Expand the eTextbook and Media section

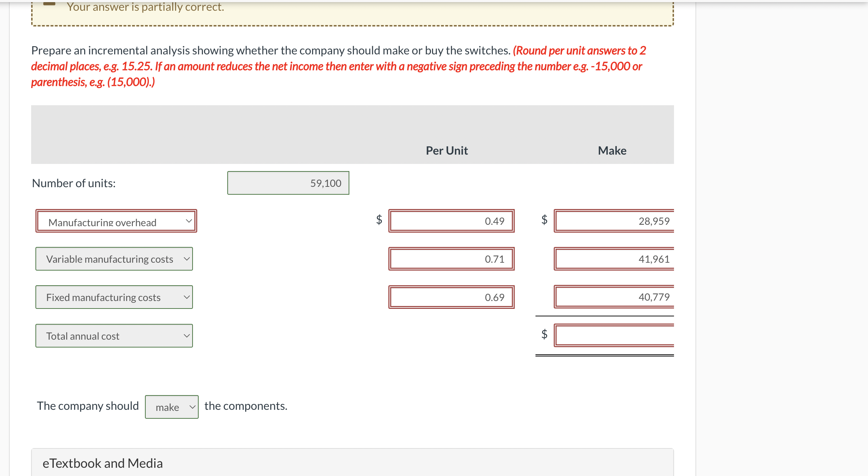(x=103, y=463)
